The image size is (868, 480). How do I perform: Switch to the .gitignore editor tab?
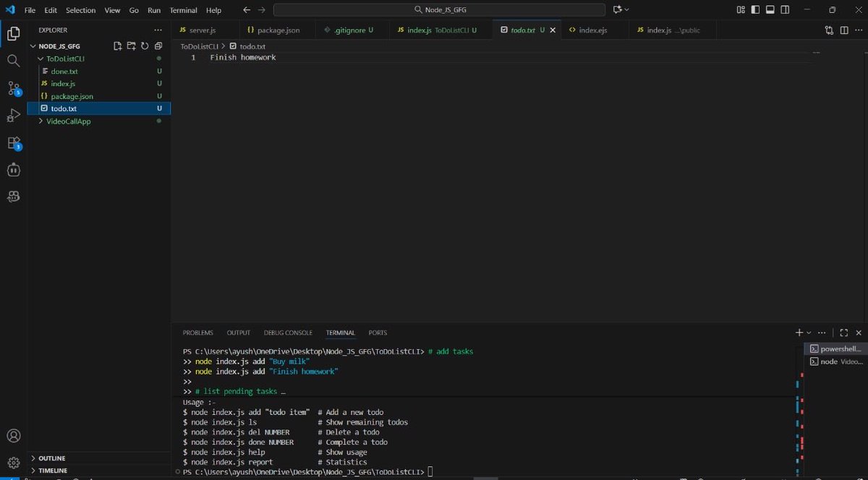point(352,30)
